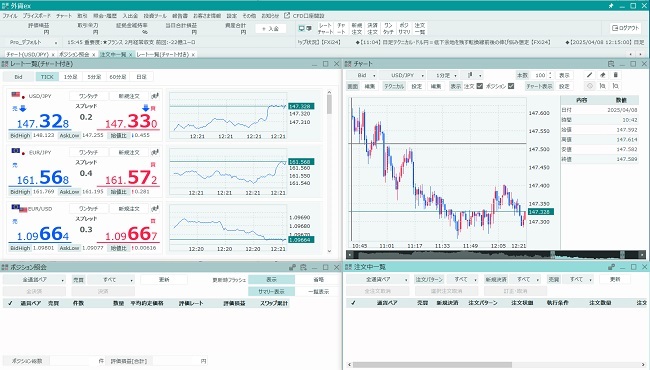The height and width of the screenshot is (370, 650).
Task: Open the ファイル menu
Action: tap(10, 16)
